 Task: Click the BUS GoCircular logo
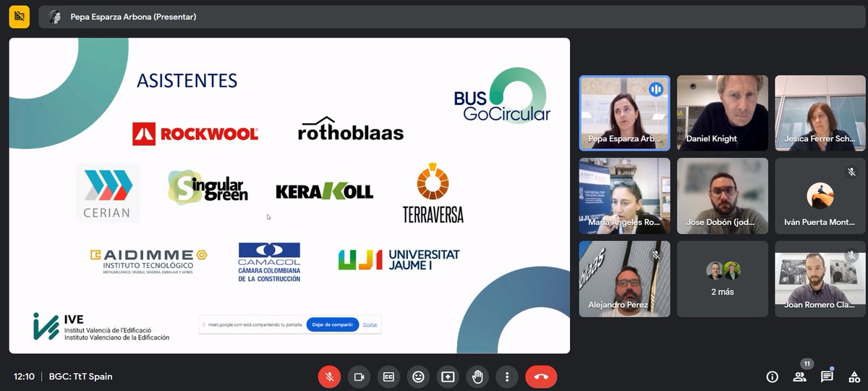[503, 96]
